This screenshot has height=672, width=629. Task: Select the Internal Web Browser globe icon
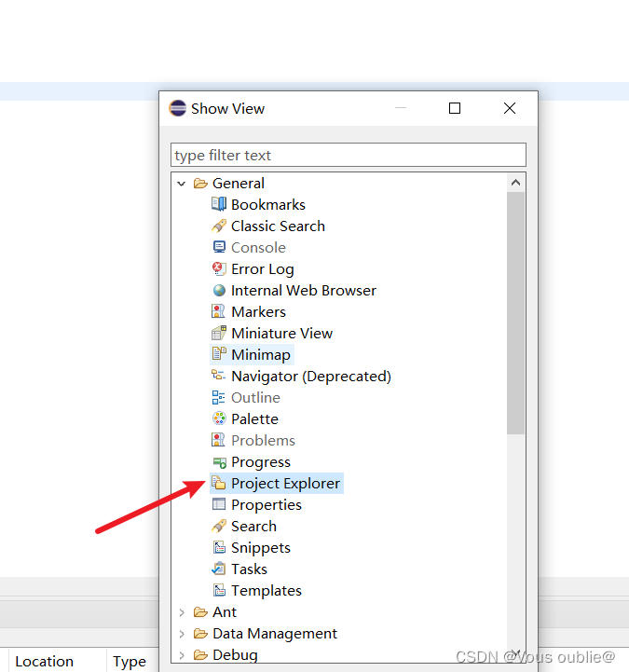click(x=219, y=290)
